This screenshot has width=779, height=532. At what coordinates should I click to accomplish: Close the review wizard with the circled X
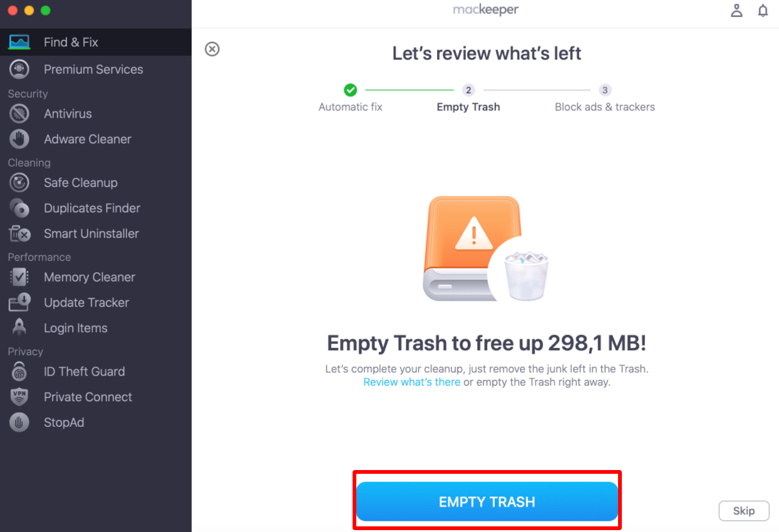coord(212,49)
